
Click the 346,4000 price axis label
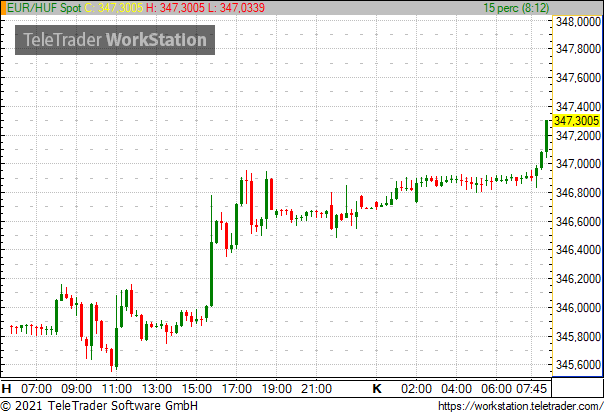pyautogui.click(x=578, y=250)
